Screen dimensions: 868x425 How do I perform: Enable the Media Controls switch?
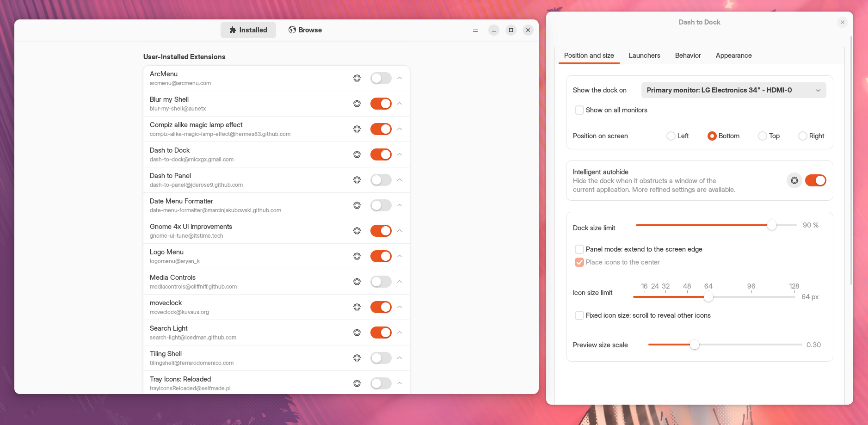point(381,282)
